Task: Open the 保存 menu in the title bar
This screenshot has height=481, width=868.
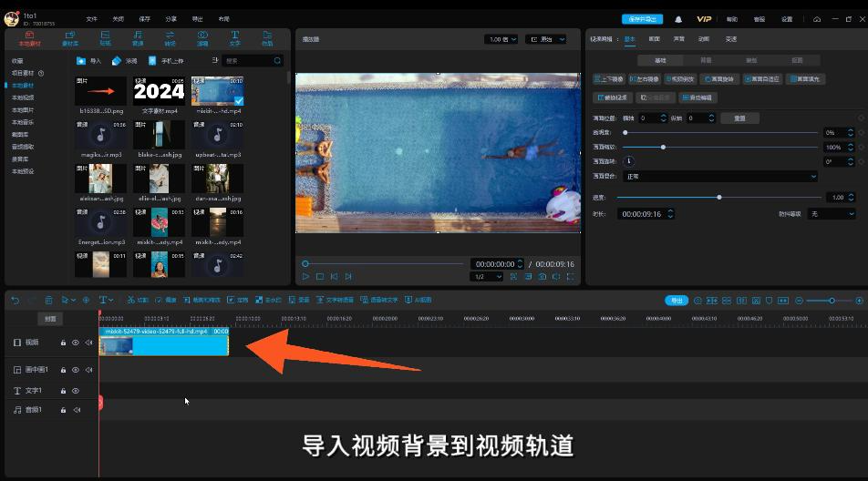Action: 144,19
